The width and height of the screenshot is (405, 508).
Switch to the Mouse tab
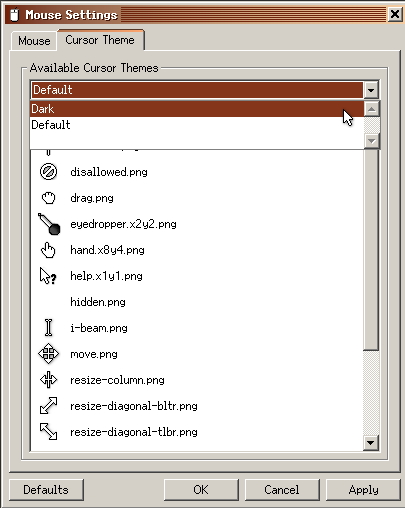tap(34, 41)
